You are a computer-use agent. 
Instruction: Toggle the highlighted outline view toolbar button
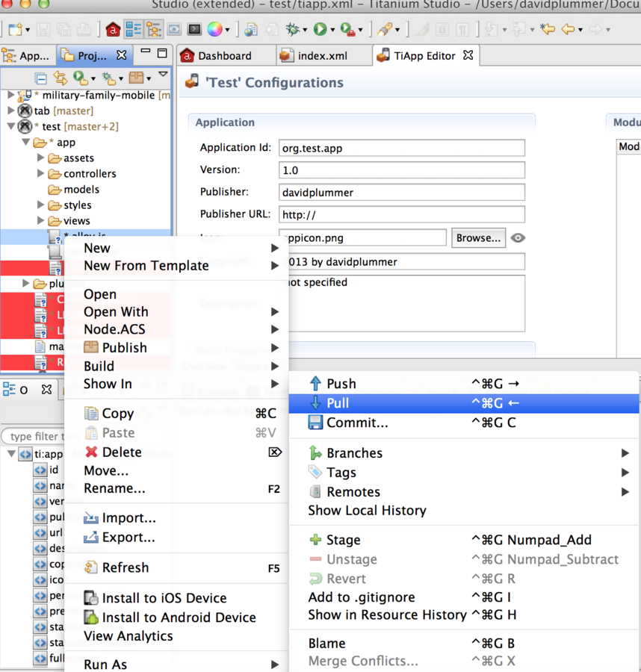pyautogui.click(x=133, y=30)
